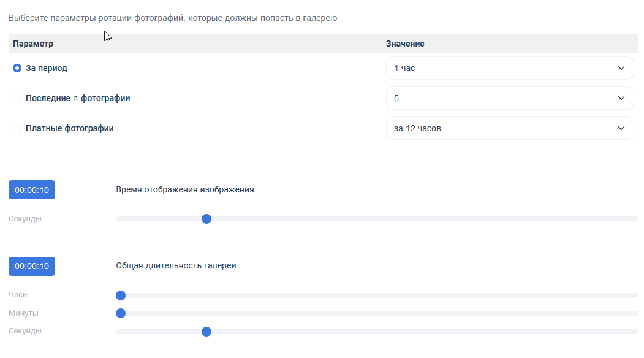Click the 'Значение' column header
This screenshot has width=644, height=358.
point(405,44)
